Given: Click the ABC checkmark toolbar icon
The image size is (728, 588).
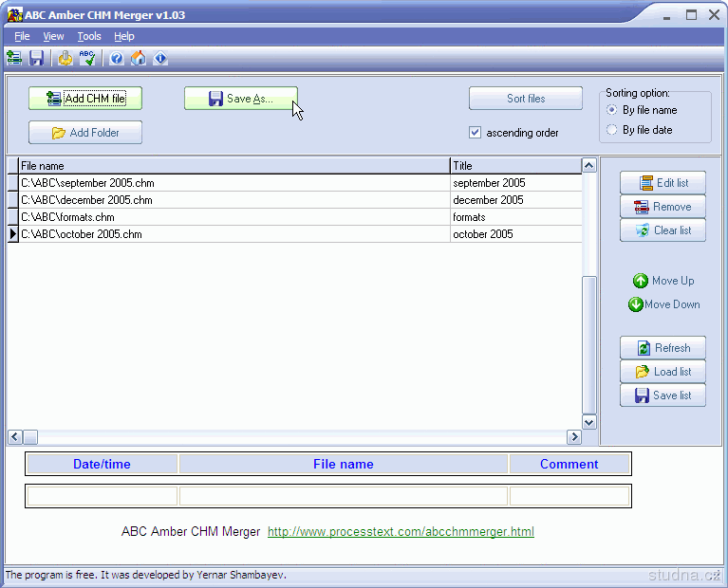Looking at the screenshot, I should tap(88, 59).
